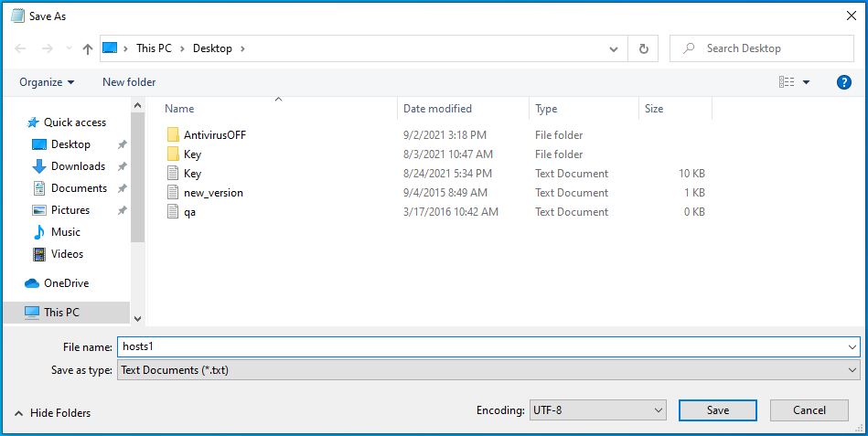868x436 pixels.
Task: Click the Cancel button
Action: [x=809, y=410]
